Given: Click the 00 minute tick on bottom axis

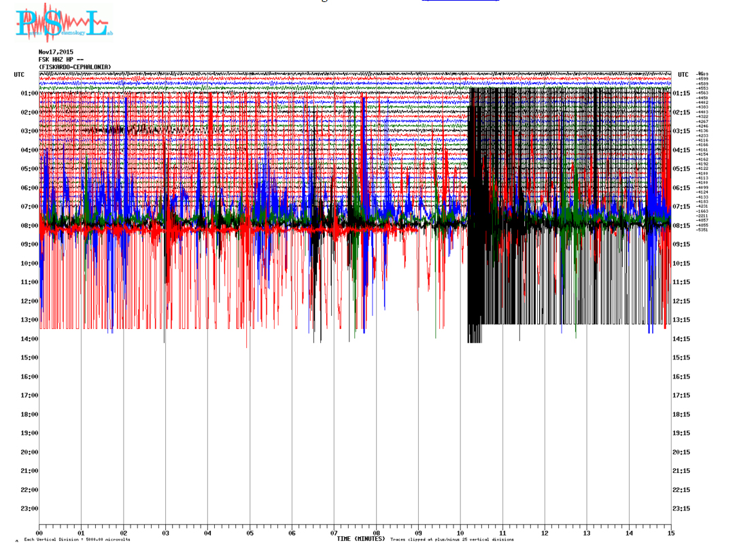Looking at the screenshot, I should (39, 534).
